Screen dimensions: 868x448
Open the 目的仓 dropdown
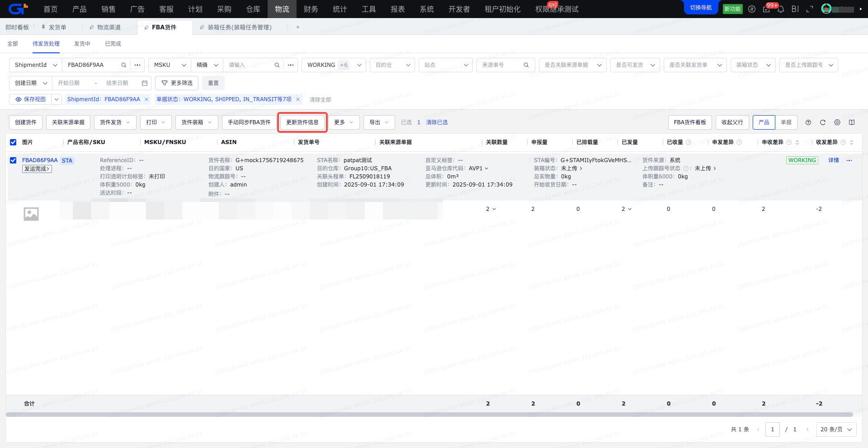pyautogui.click(x=392, y=65)
